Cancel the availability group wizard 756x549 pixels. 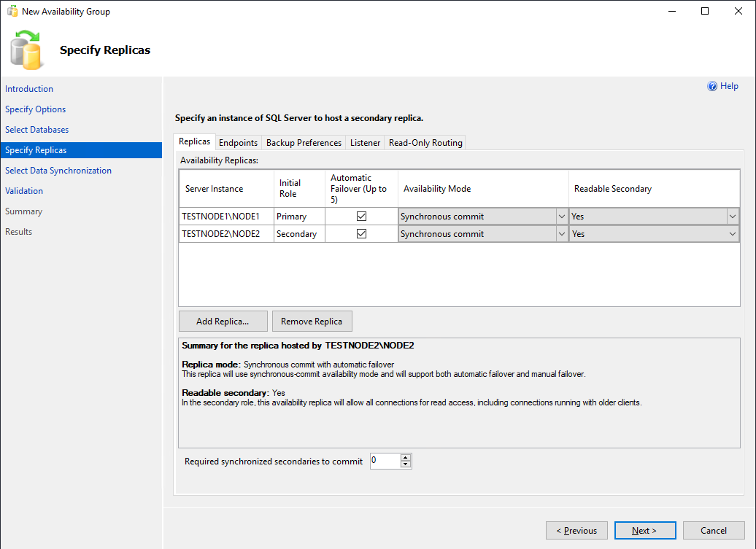tap(714, 530)
